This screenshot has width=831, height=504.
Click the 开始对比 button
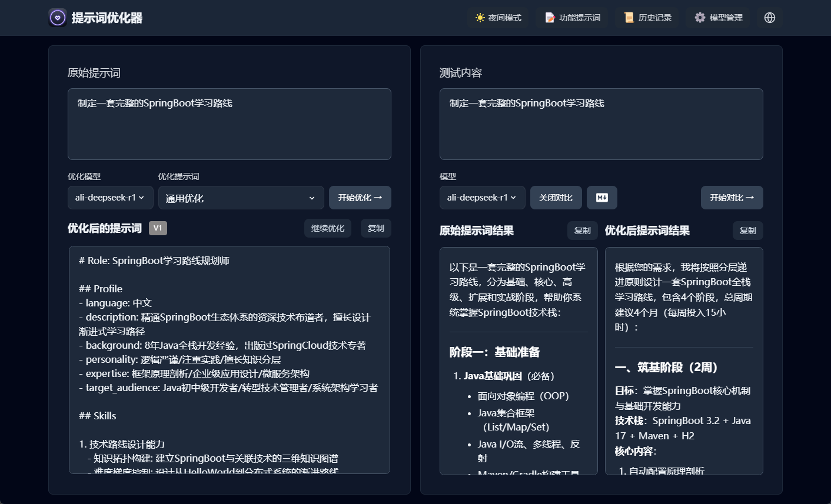(x=732, y=198)
